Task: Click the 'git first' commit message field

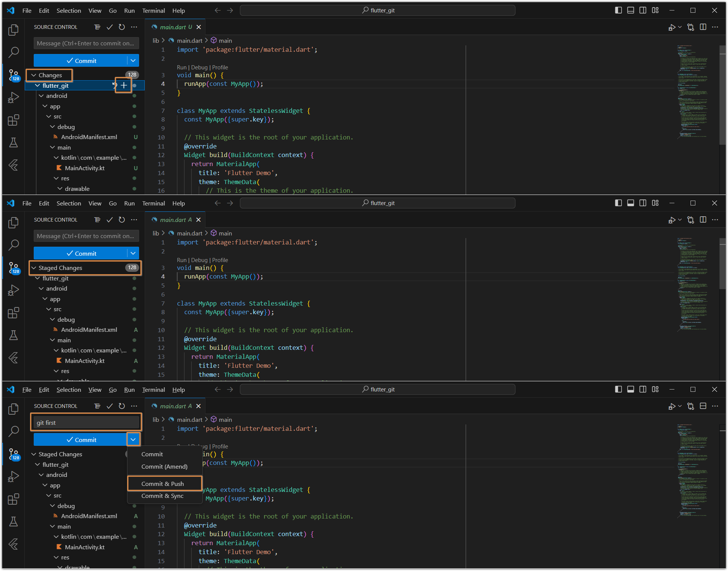Action: [x=86, y=423]
